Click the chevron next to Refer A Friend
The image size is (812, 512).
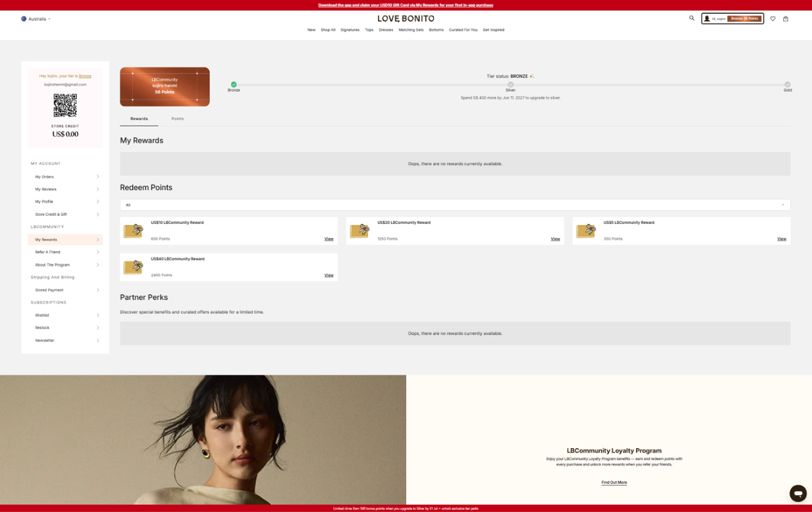pos(98,252)
